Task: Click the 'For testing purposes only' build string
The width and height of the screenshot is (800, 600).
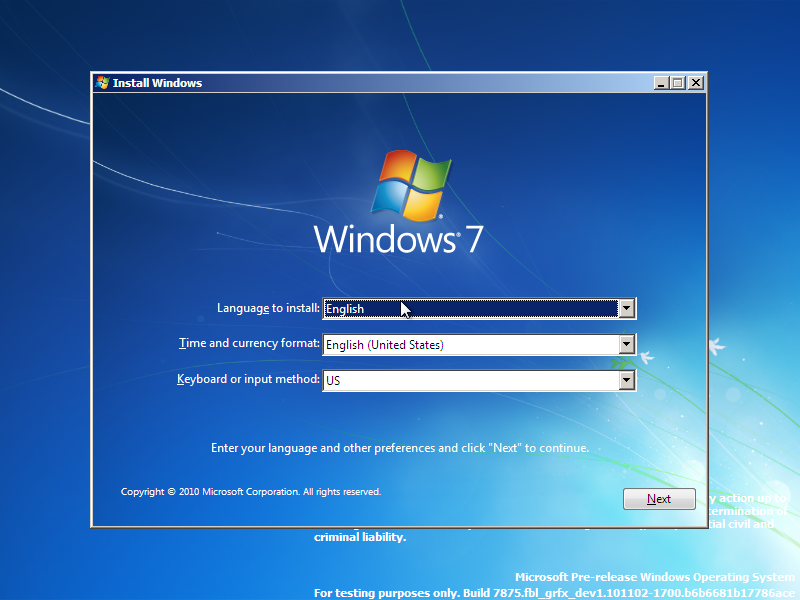Action: [x=555, y=593]
